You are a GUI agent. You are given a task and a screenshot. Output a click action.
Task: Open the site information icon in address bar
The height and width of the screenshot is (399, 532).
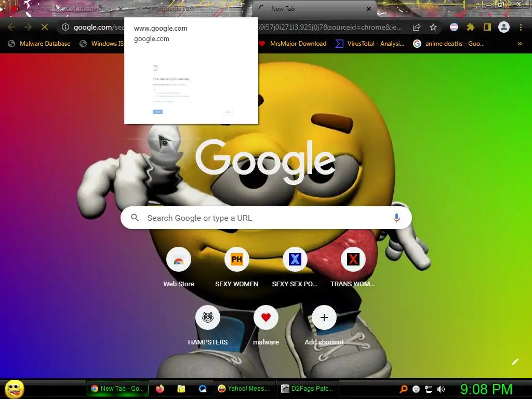65,27
